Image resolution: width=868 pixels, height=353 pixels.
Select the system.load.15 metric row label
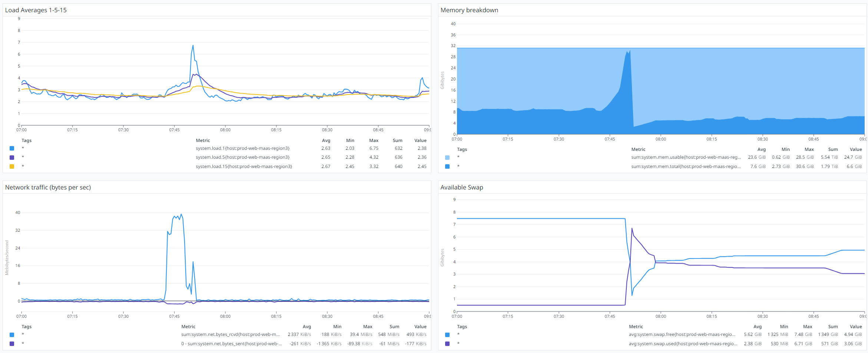pos(243,166)
